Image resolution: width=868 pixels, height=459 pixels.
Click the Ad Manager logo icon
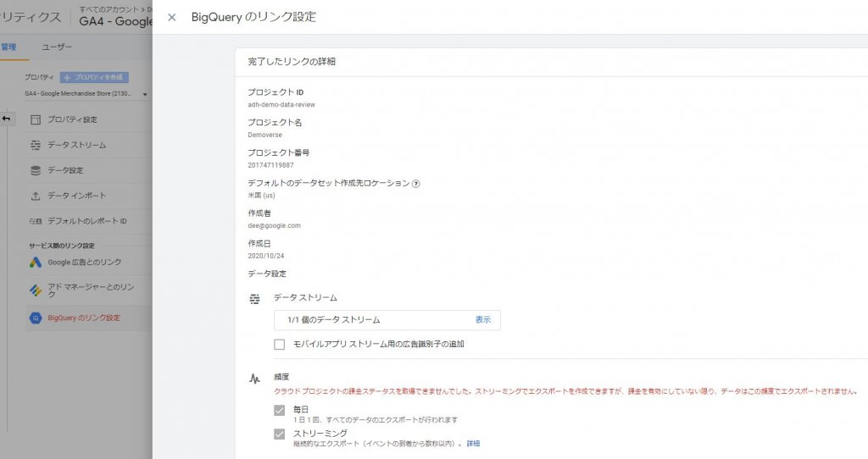(x=36, y=290)
